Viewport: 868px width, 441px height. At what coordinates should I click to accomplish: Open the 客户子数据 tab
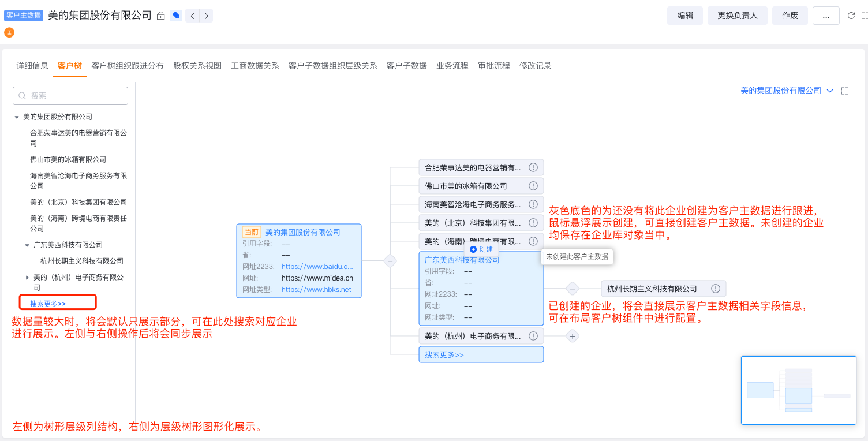click(407, 66)
